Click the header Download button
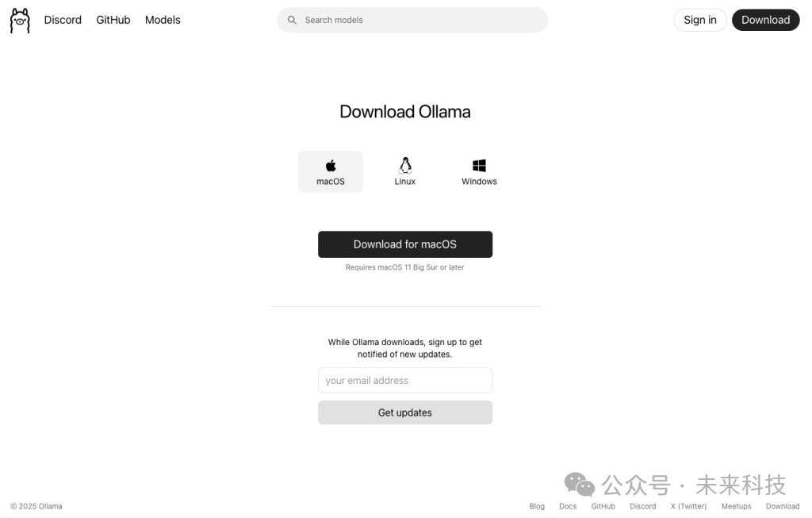The image size is (812, 518). [765, 20]
